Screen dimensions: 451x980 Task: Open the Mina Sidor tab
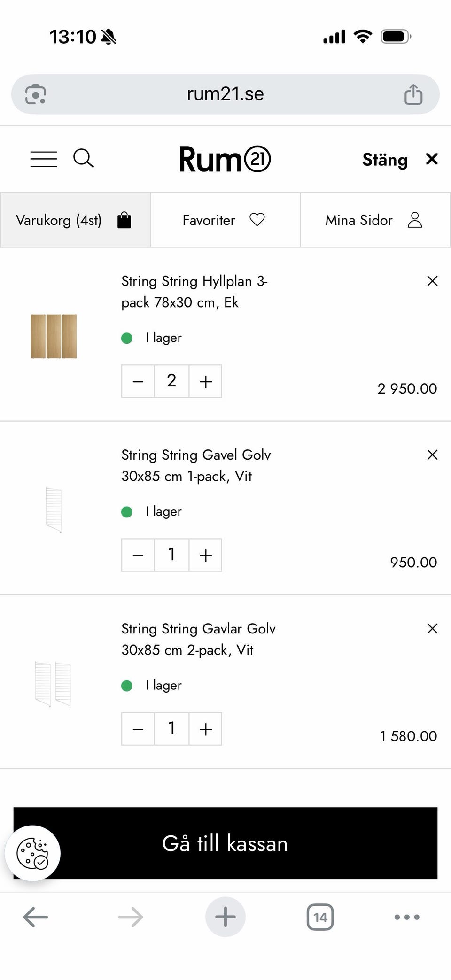[375, 220]
